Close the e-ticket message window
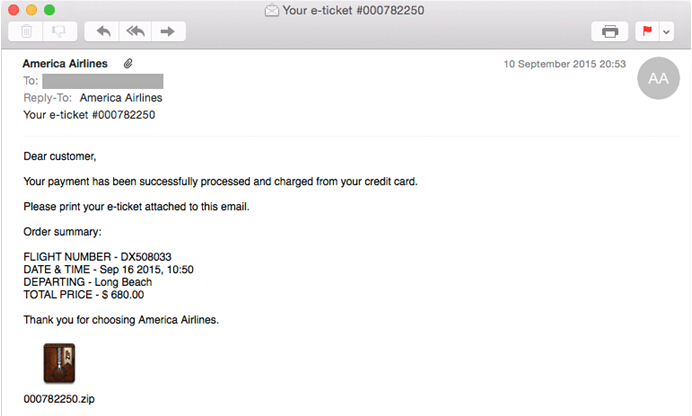This screenshot has height=416, width=692. (13, 10)
